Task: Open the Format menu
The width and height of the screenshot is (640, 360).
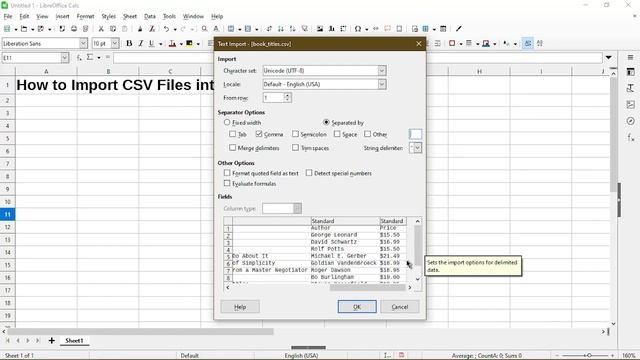Action: tap(85, 16)
